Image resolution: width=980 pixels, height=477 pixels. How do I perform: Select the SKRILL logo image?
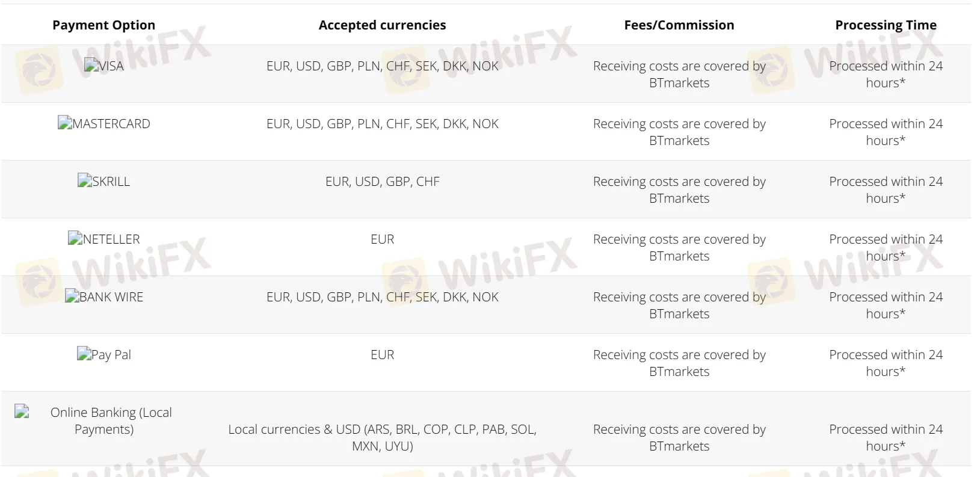[103, 182]
